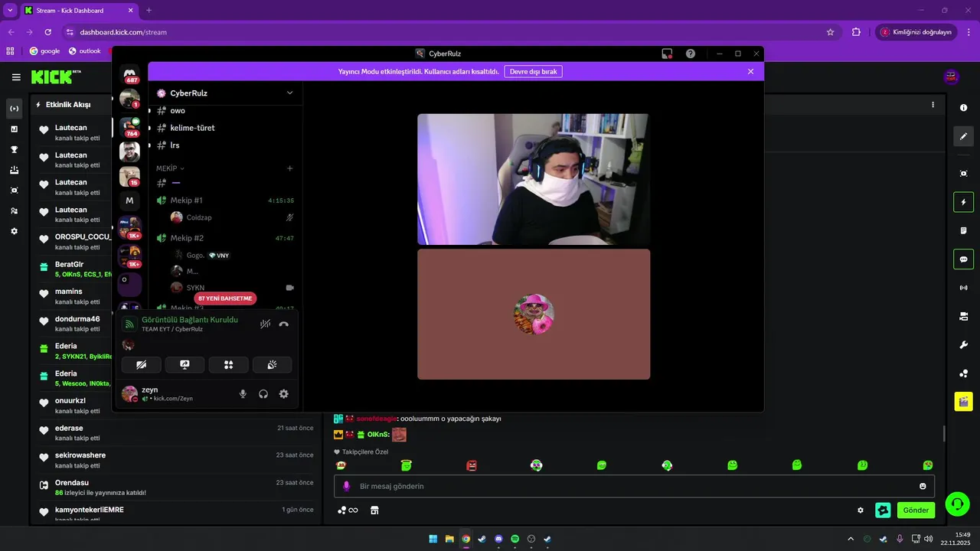The image size is (980, 551).
Task: Click Kick info icon in right toolbar
Action: [963, 108]
